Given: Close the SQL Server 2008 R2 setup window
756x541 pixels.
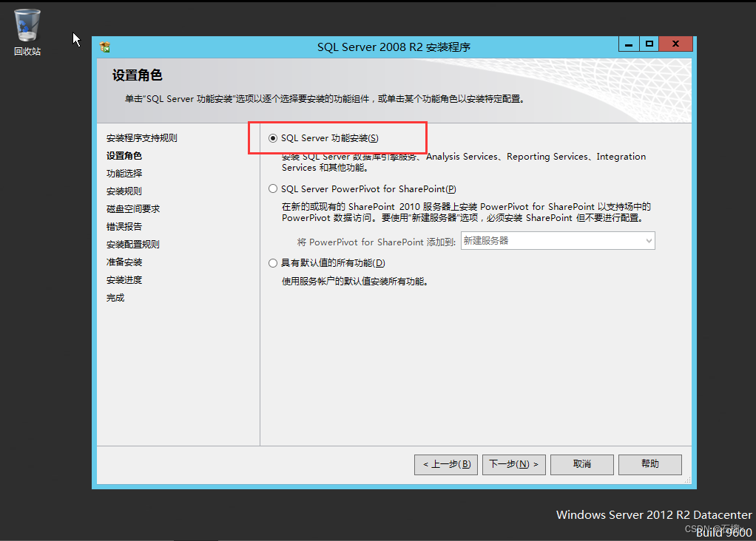Looking at the screenshot, I should pos(675,44).
